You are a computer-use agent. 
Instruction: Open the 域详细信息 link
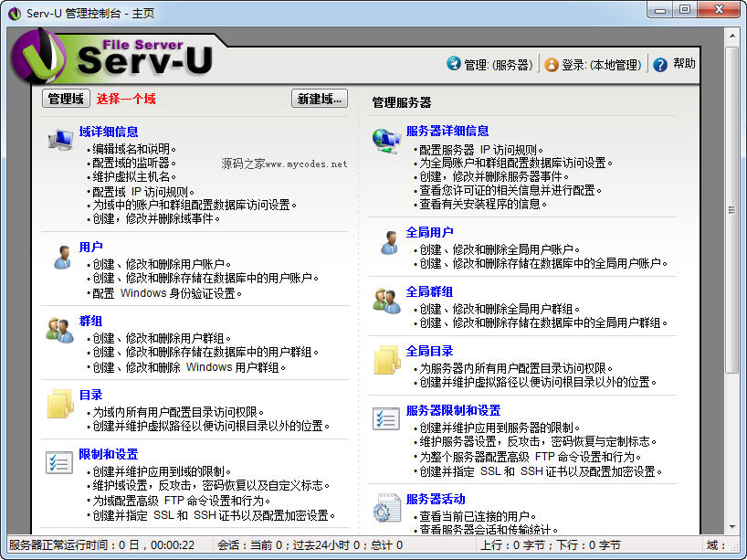click(x=109, y=132)
